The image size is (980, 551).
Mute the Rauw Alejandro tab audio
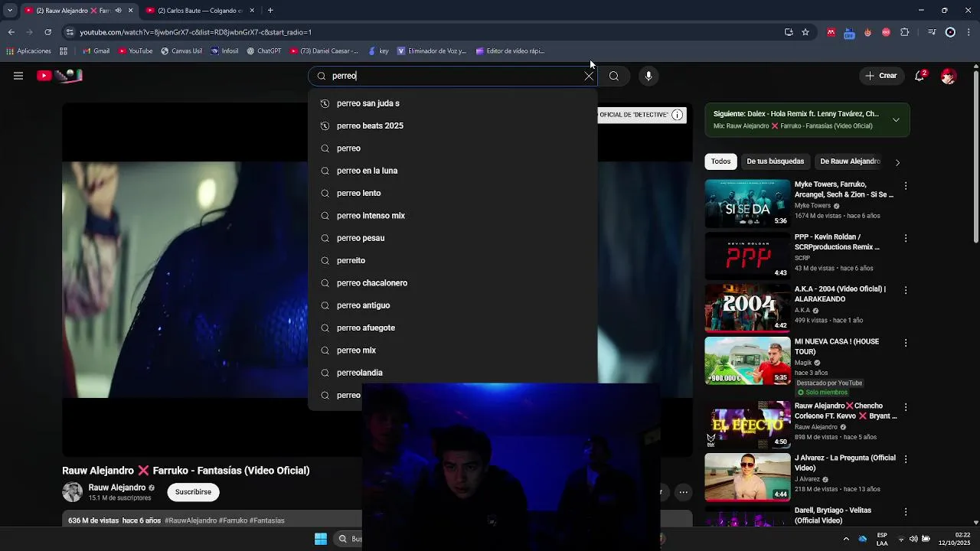[x=117, y=11]
